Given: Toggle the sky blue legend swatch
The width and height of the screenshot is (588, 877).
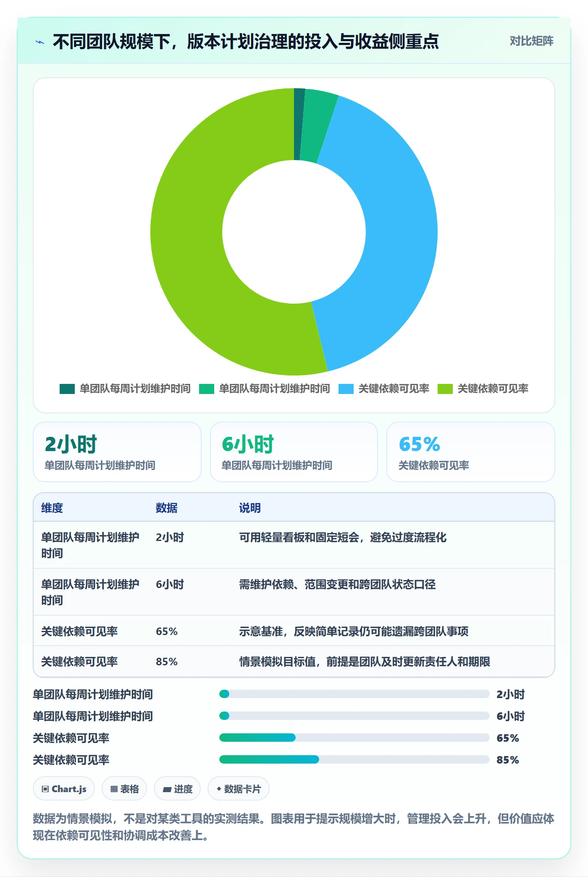Looking at the screenshot, I should [x=346, y=389].
